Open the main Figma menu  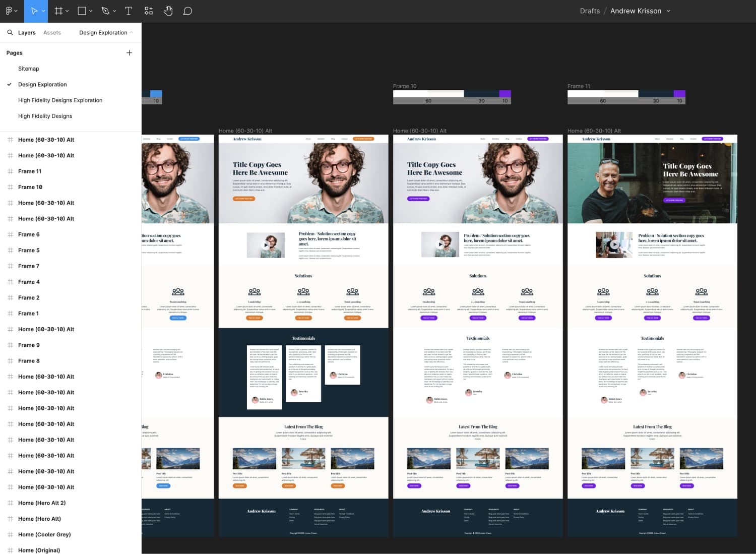9,11
